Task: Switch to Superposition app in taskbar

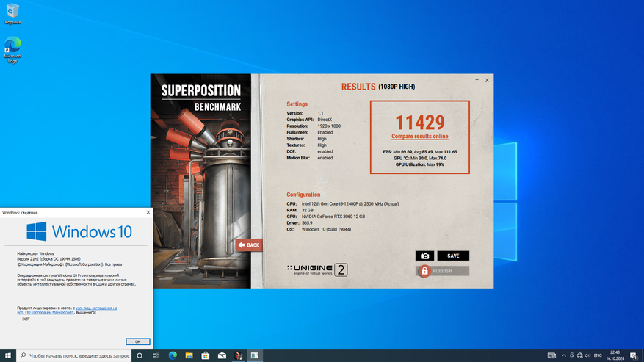Action: point(238,355)
